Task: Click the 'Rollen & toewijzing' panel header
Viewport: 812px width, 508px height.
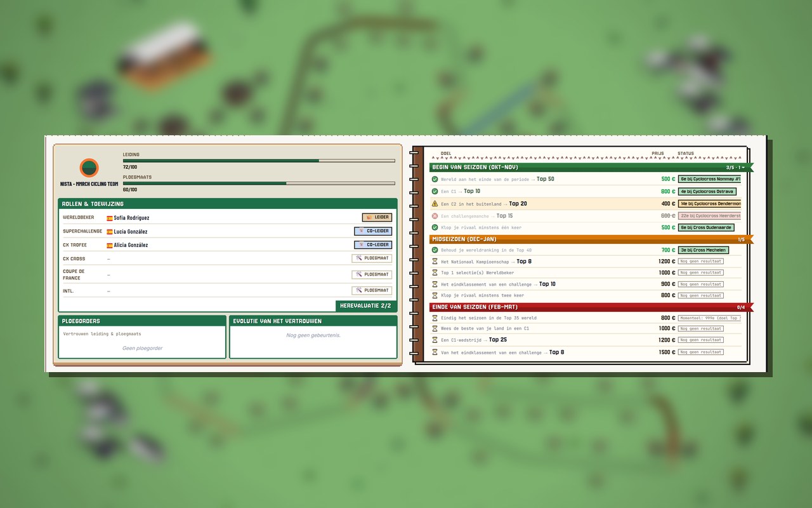Action: pos(228,204)
